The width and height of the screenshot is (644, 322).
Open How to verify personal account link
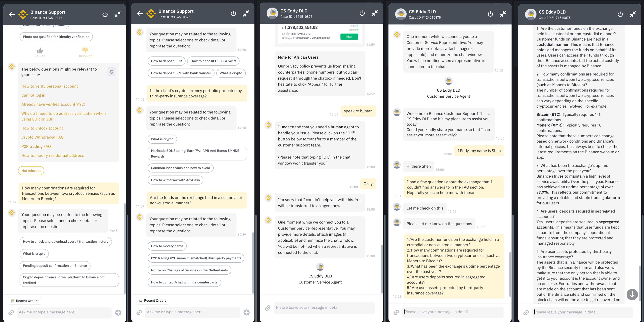(x=49, y=86)
